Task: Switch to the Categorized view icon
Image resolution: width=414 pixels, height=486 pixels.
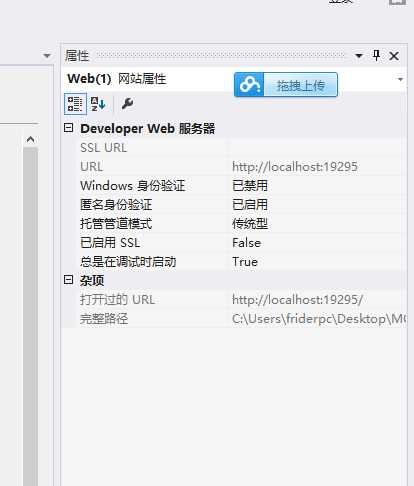Action: click(75, 104)
